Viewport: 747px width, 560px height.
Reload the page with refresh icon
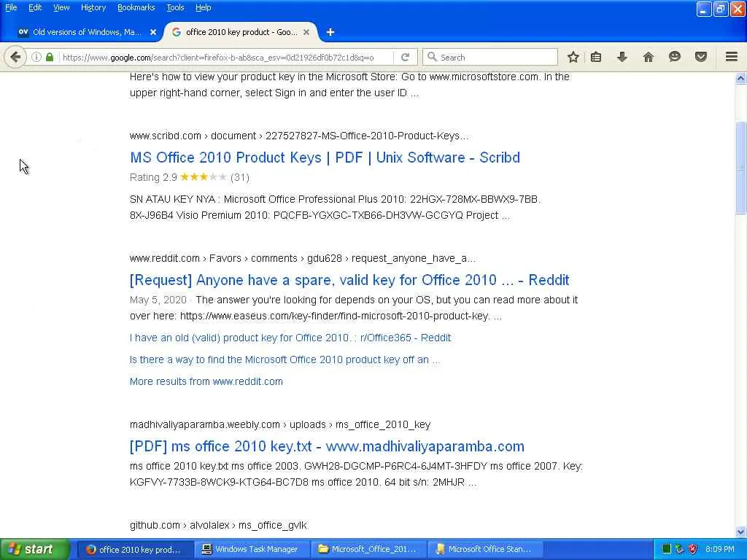(406, 57)
